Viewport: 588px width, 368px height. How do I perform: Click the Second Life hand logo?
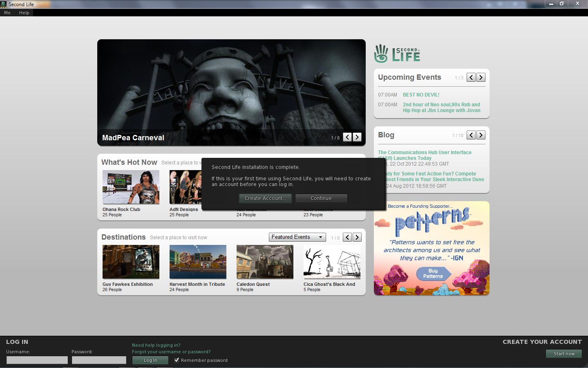click(381, 54)
